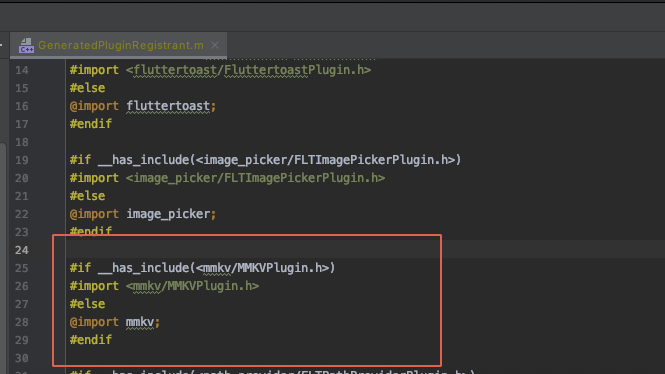
Task: Click line number 21 in the gutter
Action: tap(22, 196)
